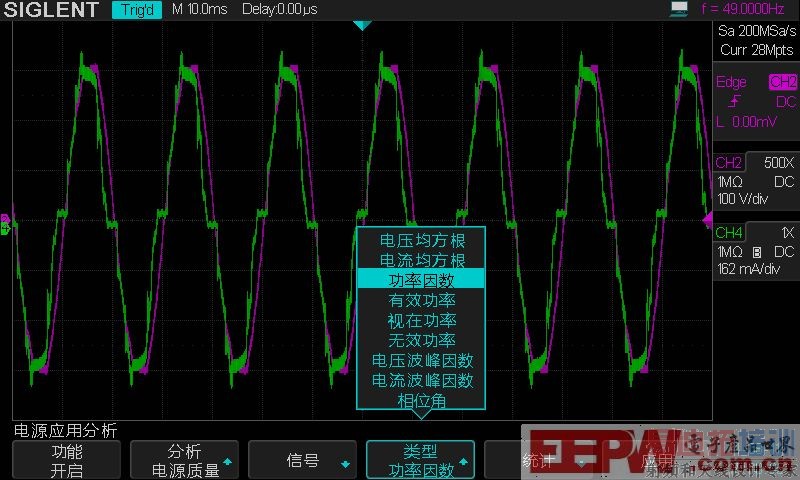Open the 信号 softkey menu
Image resolution: width=800 pixels, height=480 pixels.
click(x=302, y=460)
